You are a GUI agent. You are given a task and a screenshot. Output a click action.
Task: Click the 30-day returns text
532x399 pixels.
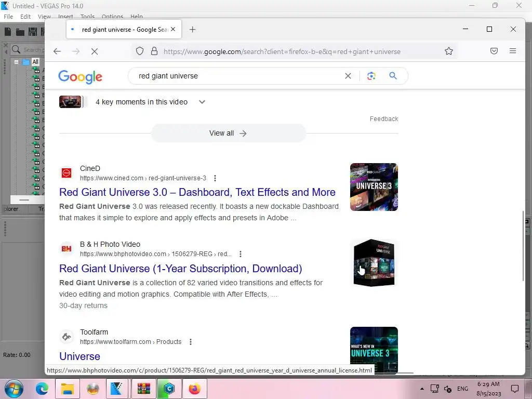(83, 305)
